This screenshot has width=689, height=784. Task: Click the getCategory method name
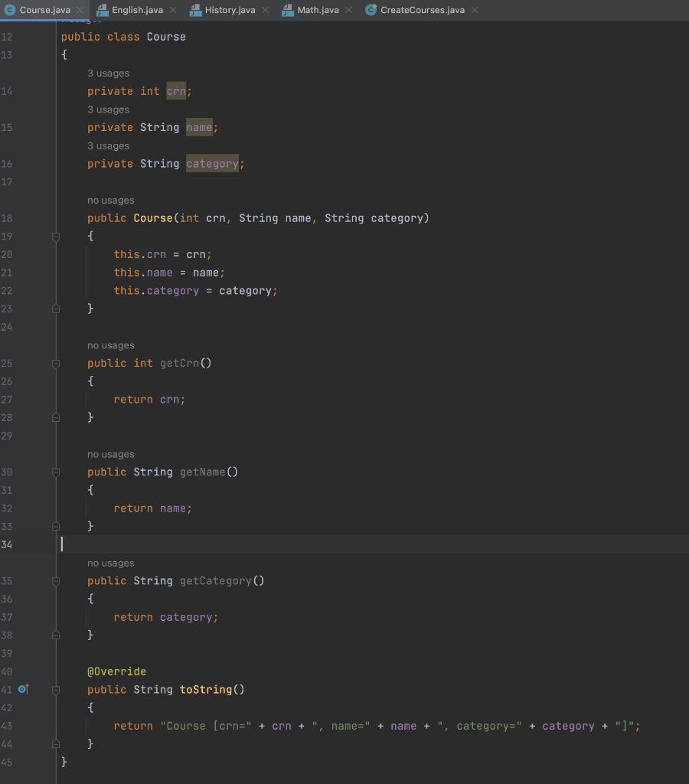215,581
